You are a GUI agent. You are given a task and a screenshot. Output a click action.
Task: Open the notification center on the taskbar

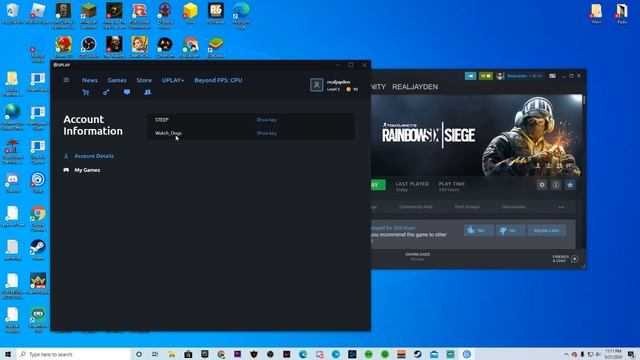[632, 354]
